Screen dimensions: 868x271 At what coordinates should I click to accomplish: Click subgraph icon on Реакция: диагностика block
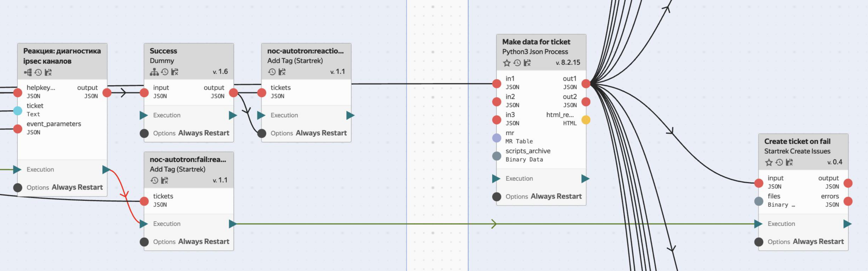[28, 72]
